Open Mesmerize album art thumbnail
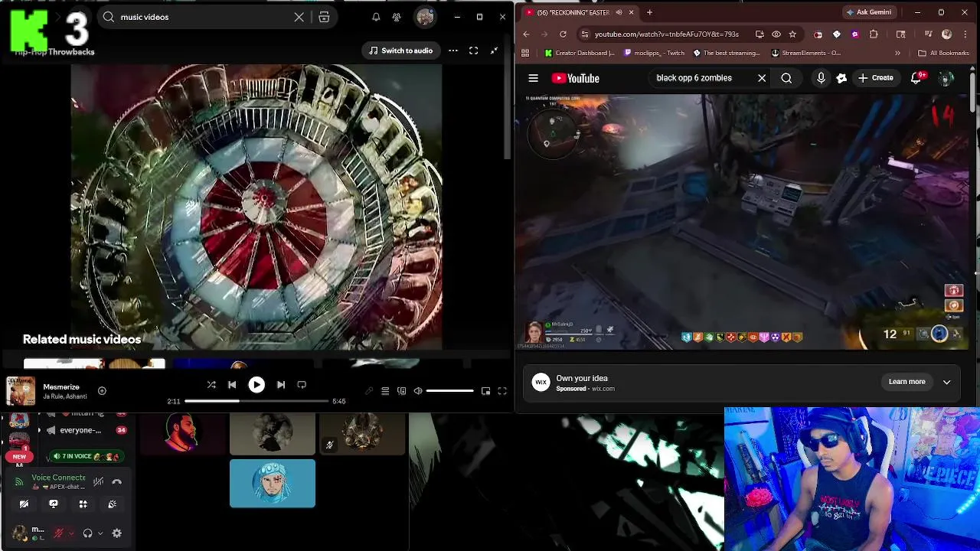Image resolution: width=980 pixels, height=551 pixels. coord(21,391)
